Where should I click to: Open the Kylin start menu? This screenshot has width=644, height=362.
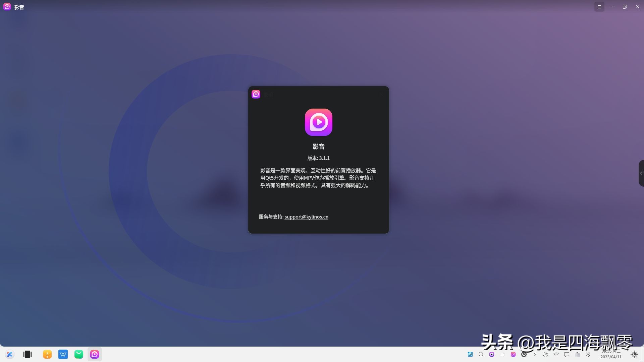pyautogui.click(x=10, y=354)
